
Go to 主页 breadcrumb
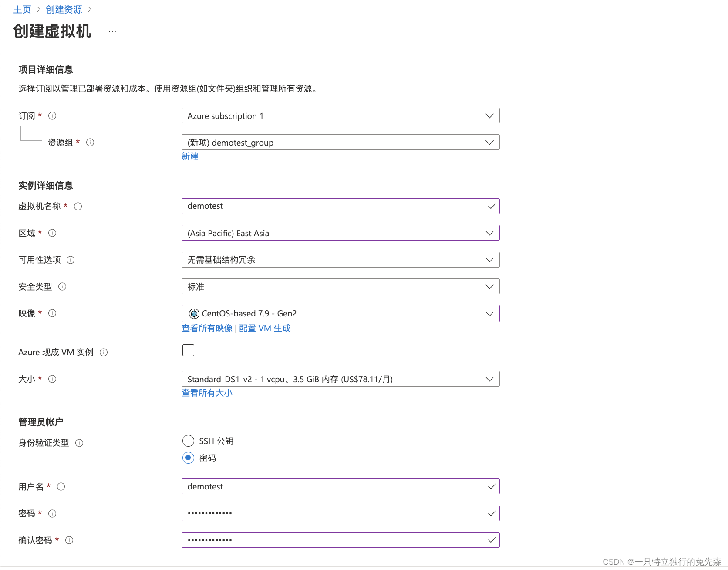(x=22, y=10)
